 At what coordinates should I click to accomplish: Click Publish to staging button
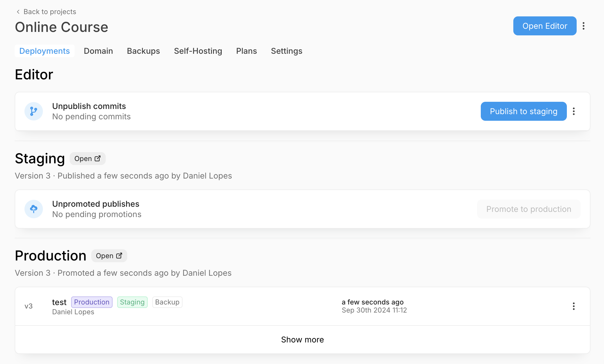[523, 111]
